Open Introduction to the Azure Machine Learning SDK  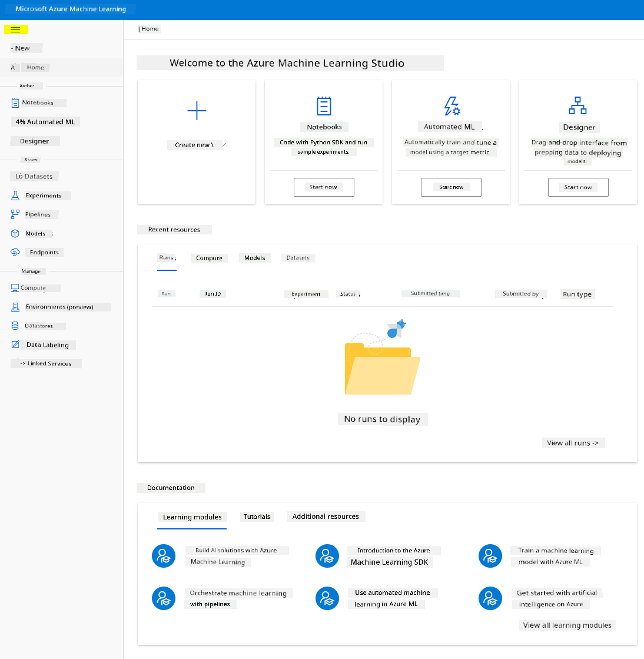(394, 557)
